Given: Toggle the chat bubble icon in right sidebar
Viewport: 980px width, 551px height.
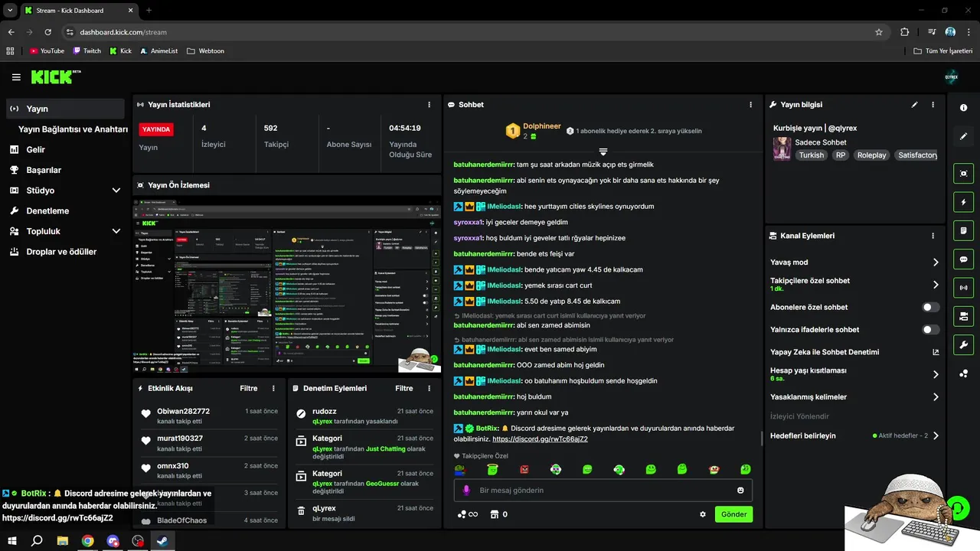Looking at the screenshot, I should 963,259.
